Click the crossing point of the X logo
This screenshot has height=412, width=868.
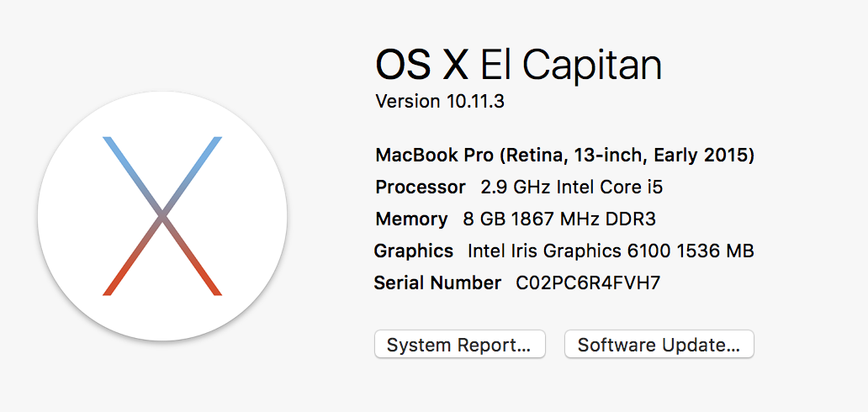click(x=162, y=215)
